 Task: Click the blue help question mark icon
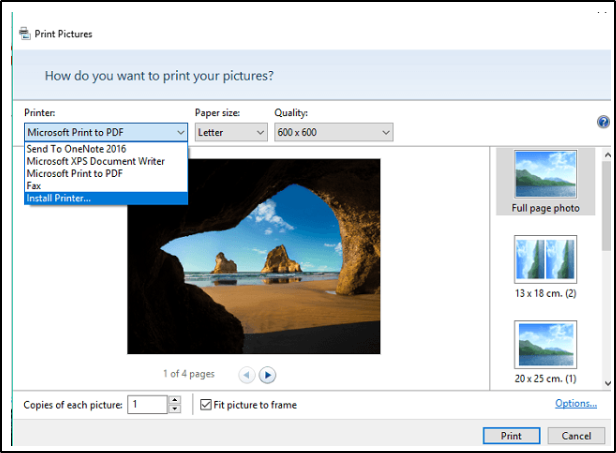(603, 122)
